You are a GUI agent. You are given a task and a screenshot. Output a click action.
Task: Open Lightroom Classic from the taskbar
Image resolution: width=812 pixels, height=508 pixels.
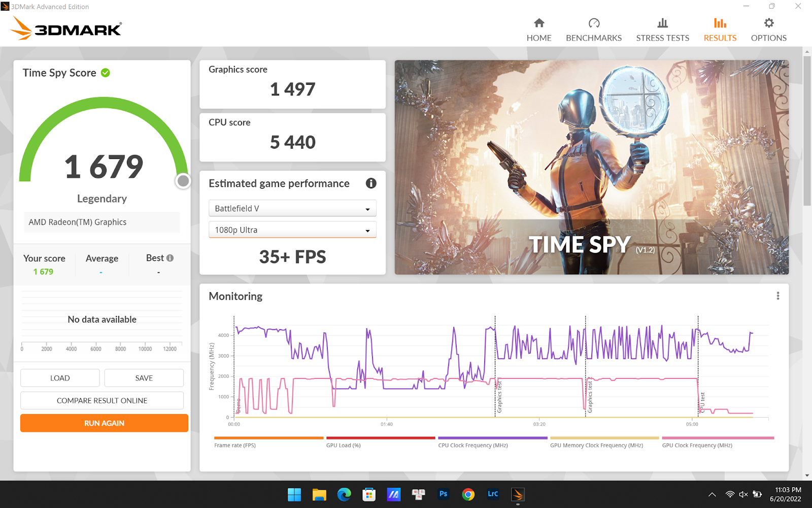tap(493, 494)
